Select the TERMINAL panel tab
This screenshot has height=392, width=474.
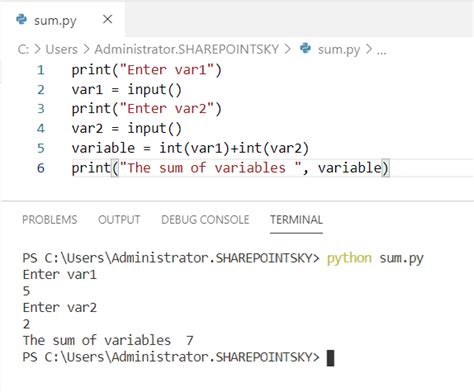tap(296, 219)
